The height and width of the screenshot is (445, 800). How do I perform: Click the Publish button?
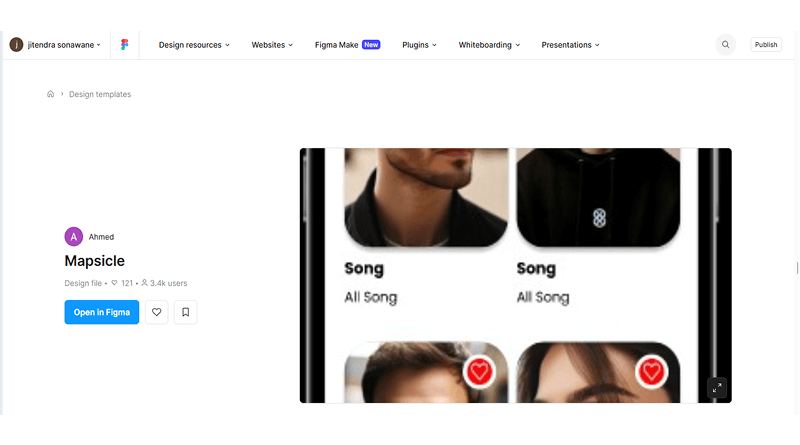tap(766, 45)
